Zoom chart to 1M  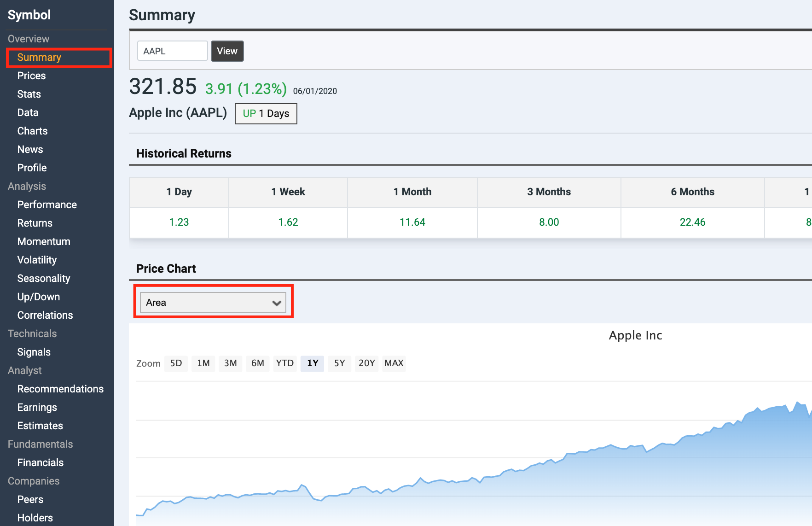pos(203,363)
